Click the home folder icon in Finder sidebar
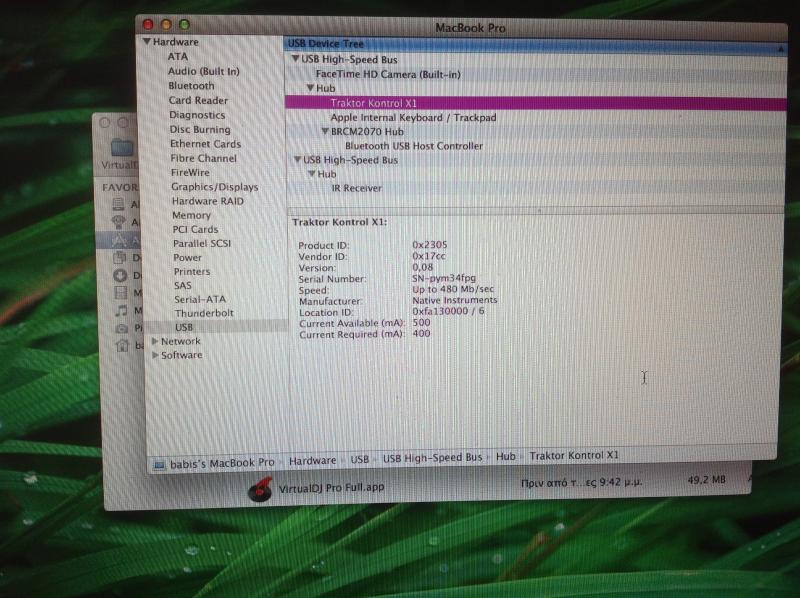The height and width of the screenshot is (598, 800). tap(122, 346)
